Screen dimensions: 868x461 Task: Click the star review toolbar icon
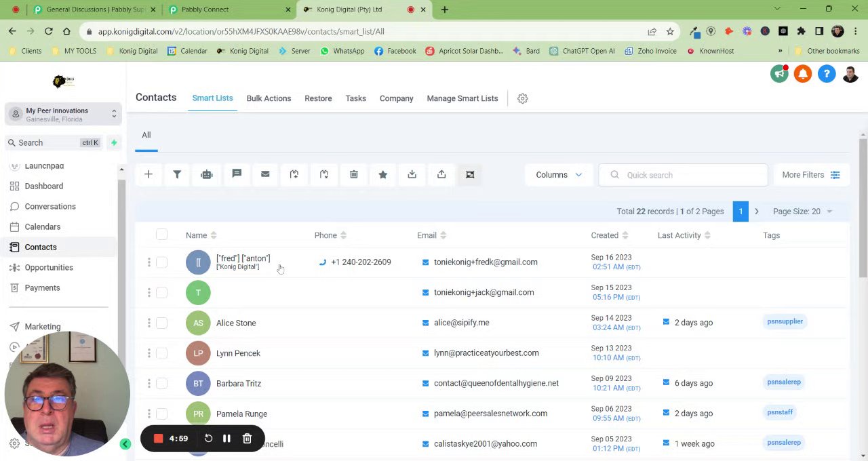coord(383,175)
